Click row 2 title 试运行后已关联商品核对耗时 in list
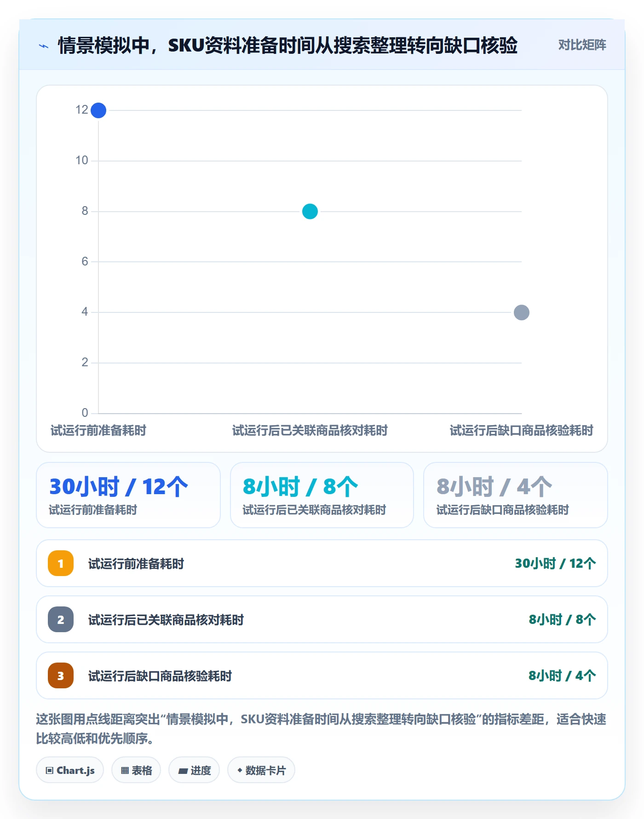644x819 pixels. click(x=166, y=620)
